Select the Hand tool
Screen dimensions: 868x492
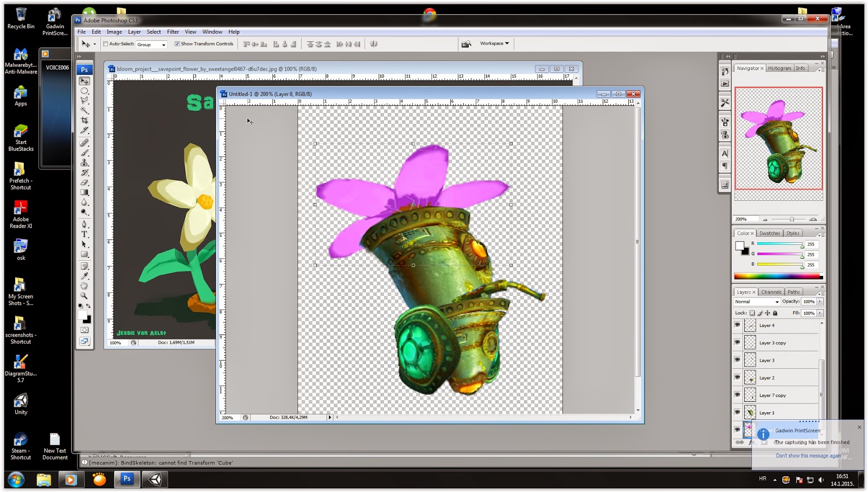[x=85, y=286]
